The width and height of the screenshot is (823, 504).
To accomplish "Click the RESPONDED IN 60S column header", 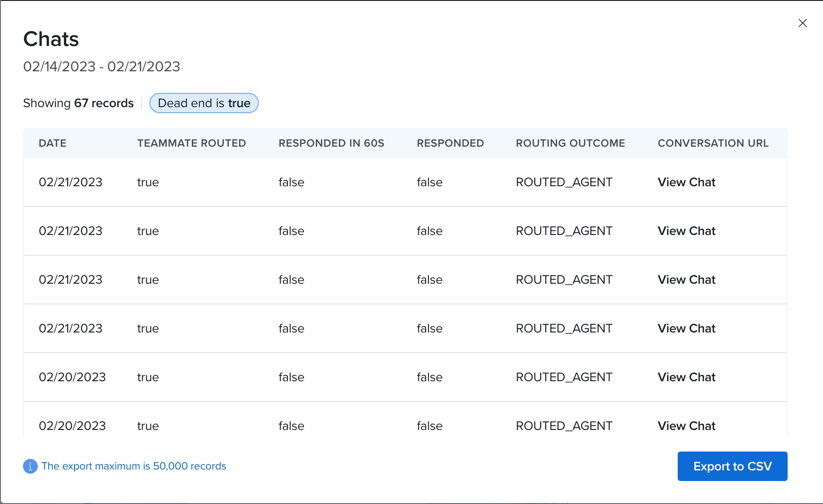I will coord(331,143).
